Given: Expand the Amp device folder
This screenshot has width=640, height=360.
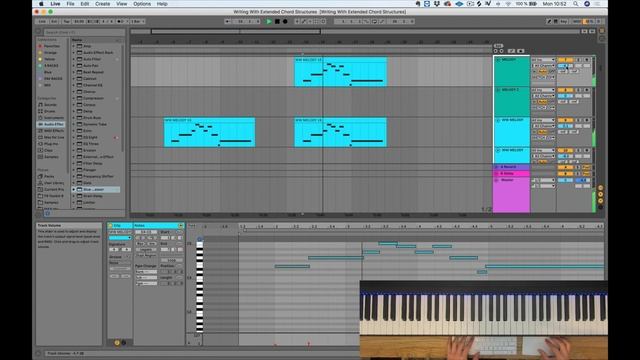Looking at the screenshot, I should coord(74,46).
